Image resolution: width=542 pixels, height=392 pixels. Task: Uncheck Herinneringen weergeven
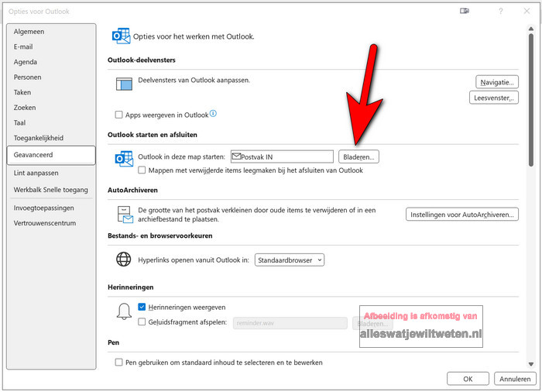pyautogui.click(x=142, y=307)
